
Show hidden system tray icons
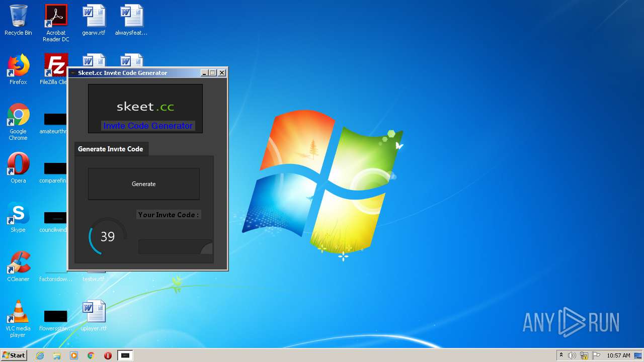(x=561, y=355)
